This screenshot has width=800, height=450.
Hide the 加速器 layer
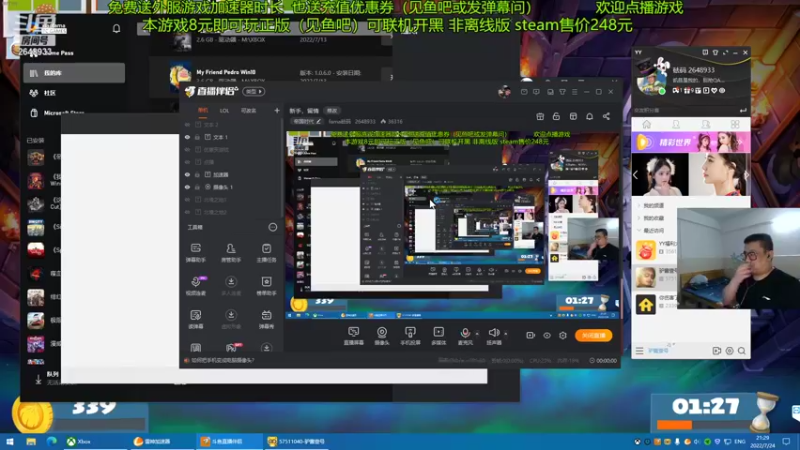[x=187, y=174]
